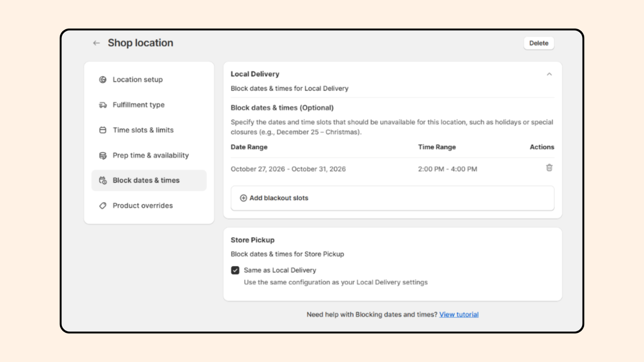Viewport: 644px width, 362px height.
Task: Uncheck the Same as Local Delivery checkbox
Action: point(235,270)
